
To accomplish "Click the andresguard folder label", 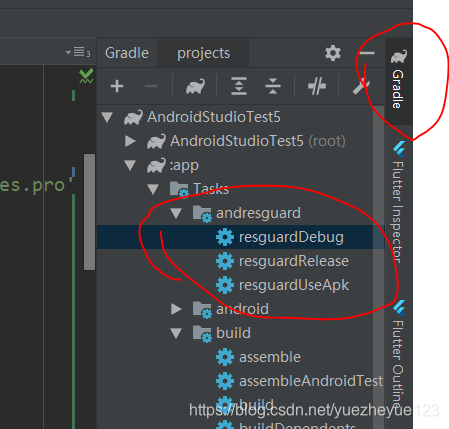I will pyautogui.click(x=258, y=213).
